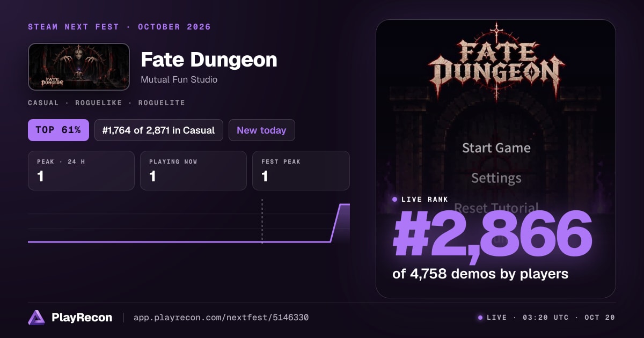The height and width of the screenshot is (338, 644).
Task: Select the PEAK · 24 H stat card
Action: click(81, 171)
